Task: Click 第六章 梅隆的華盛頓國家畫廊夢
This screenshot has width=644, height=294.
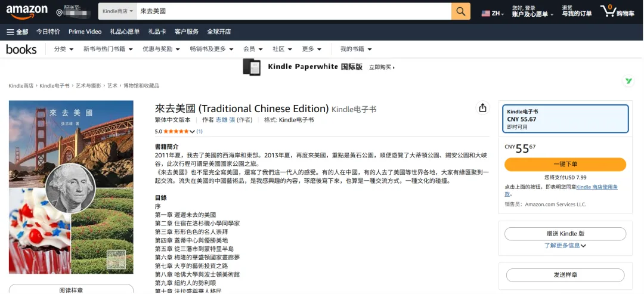Action: (x=197, y=258)
